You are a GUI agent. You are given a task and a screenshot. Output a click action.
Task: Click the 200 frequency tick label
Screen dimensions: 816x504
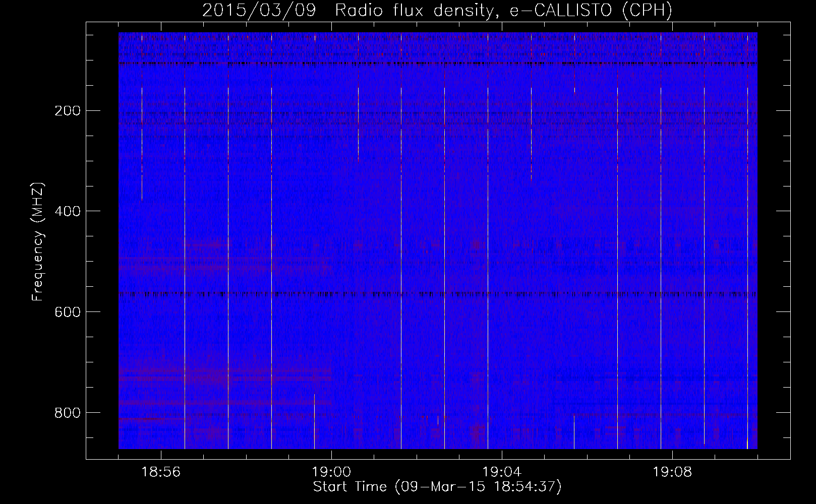[68, 110]
